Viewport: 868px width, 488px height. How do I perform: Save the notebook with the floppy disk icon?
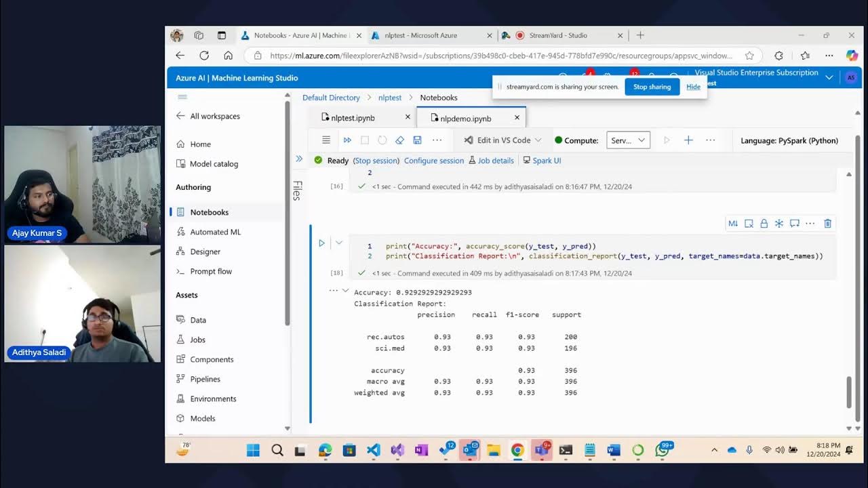pyautogui.click(x=417, y=140)
